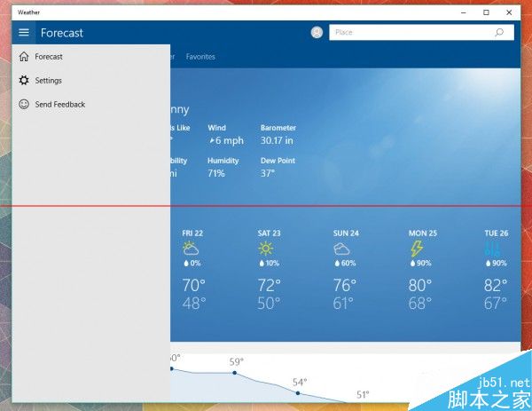The height and width of the screenshot is (411, 532).
Task: Click the rain icon for TUE 26
Action: click(x=492, y=249)
